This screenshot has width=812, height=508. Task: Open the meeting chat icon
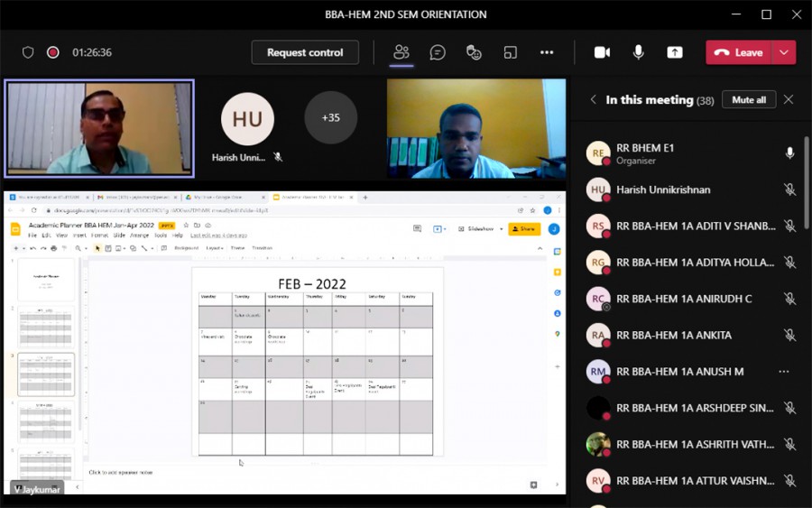438,52
